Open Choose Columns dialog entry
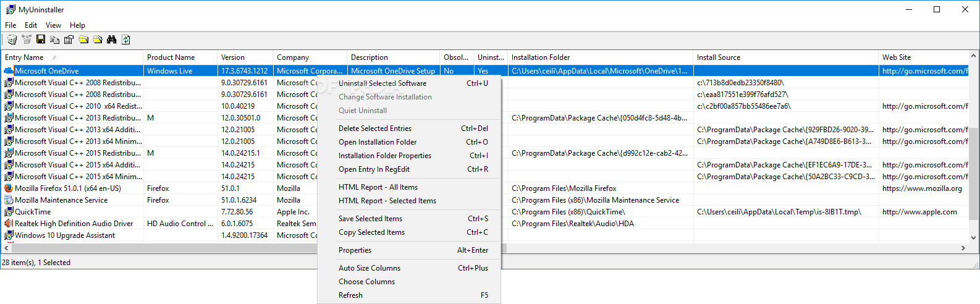The image size is (980, 304). (409, 282)
